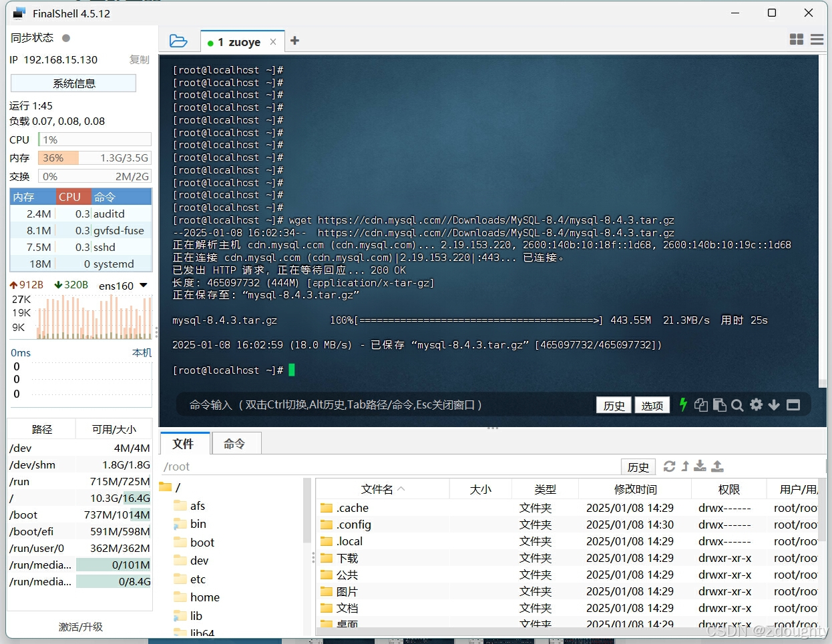832x644 pixels.
Task: Select the lib folder in the tree
Action: tap(188, 616)
